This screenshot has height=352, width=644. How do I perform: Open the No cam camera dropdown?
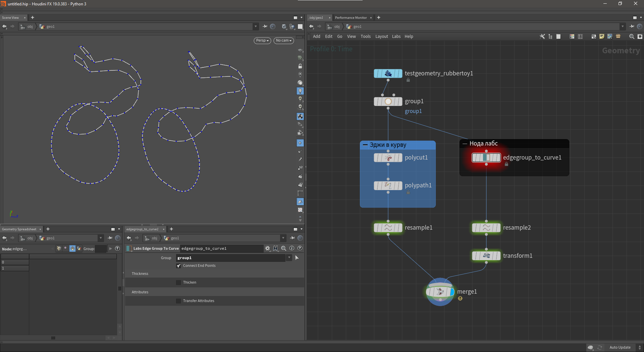[x=284, y=41]
